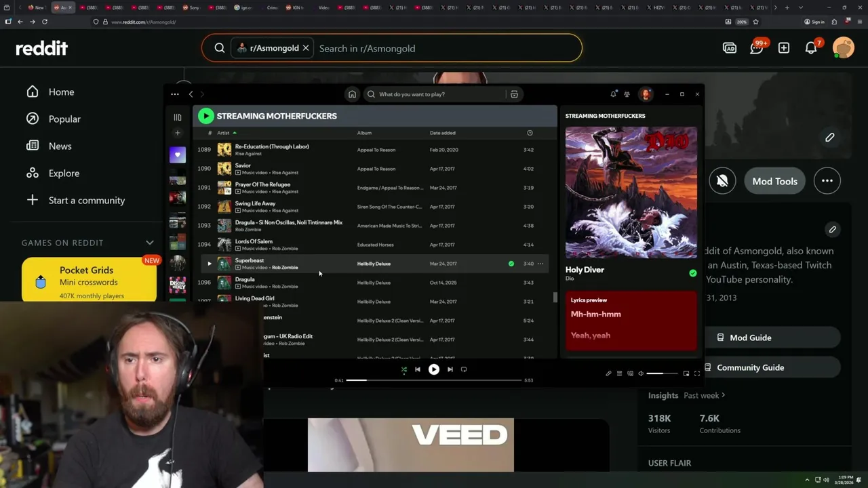Open Lyrics preview card
This screenshot has width=868, height=488.
pyautogui.click(x=631, y=321)
